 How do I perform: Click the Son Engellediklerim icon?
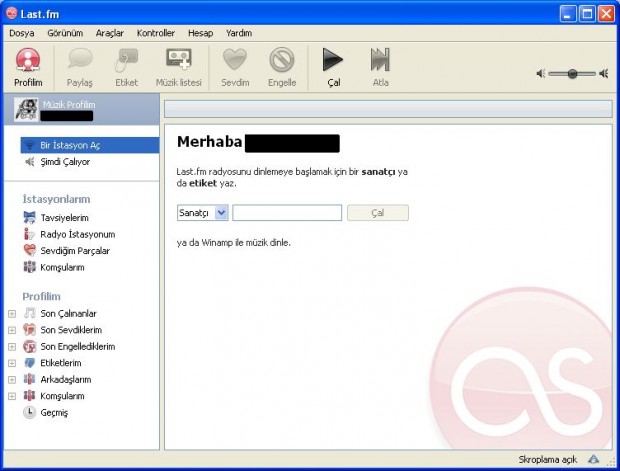[x=30, y=346]
